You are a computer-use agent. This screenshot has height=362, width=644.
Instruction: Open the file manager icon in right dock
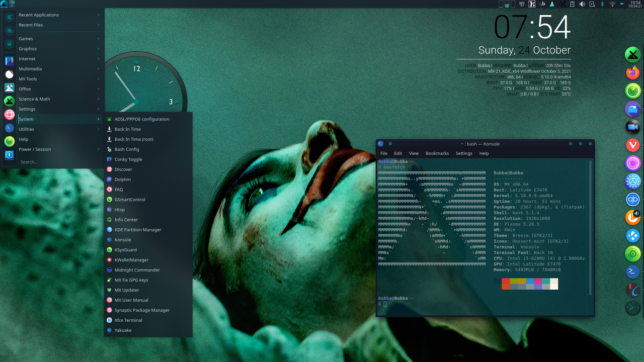tap(632, 109)
